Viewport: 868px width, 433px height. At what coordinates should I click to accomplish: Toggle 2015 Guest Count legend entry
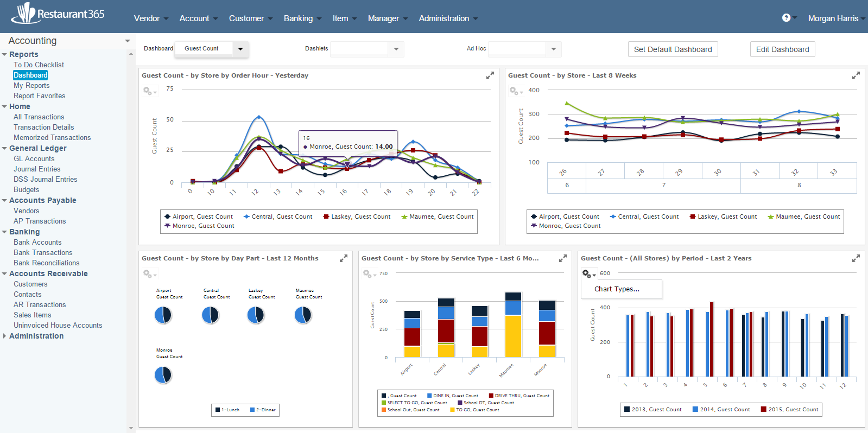click(x=789, y=410)
